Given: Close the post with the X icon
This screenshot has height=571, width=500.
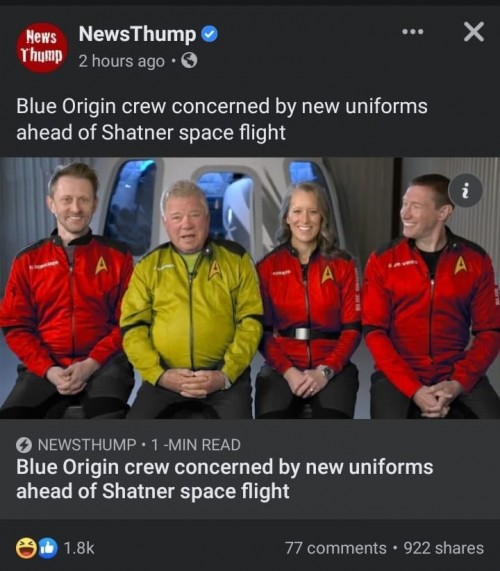Looking at the screenshot, I should [x=474, y=32].
